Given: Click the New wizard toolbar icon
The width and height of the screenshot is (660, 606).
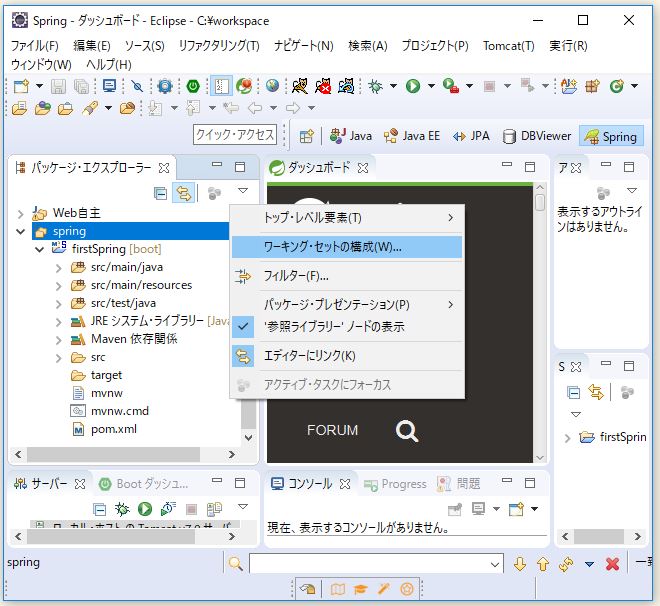Looking at the screenshot, I should [21, 86].
